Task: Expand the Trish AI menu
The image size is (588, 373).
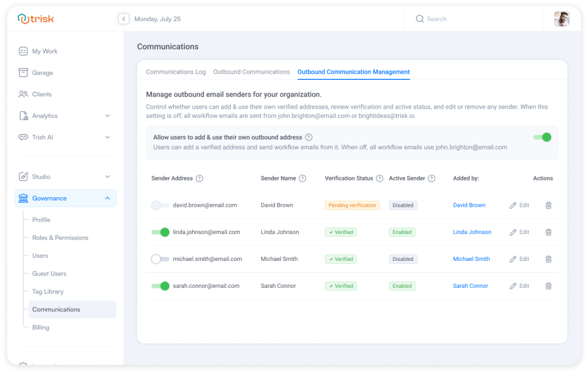Action: click(43, 137)
